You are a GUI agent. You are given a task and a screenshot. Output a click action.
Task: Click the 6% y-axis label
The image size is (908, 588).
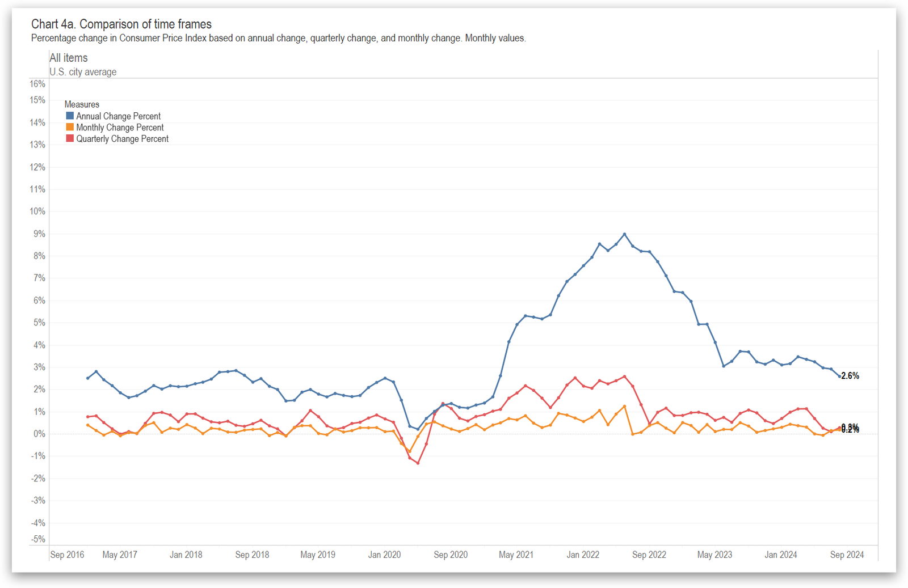(40, 301)
